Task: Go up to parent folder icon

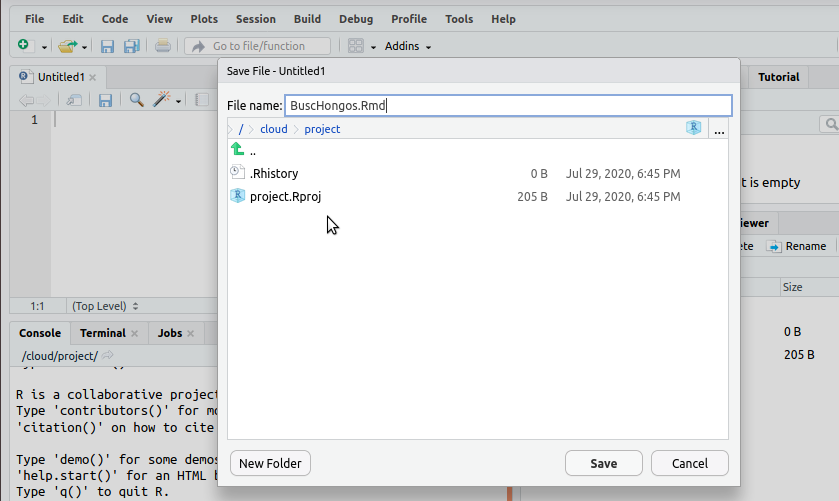Action: click(x=238, y=150)
